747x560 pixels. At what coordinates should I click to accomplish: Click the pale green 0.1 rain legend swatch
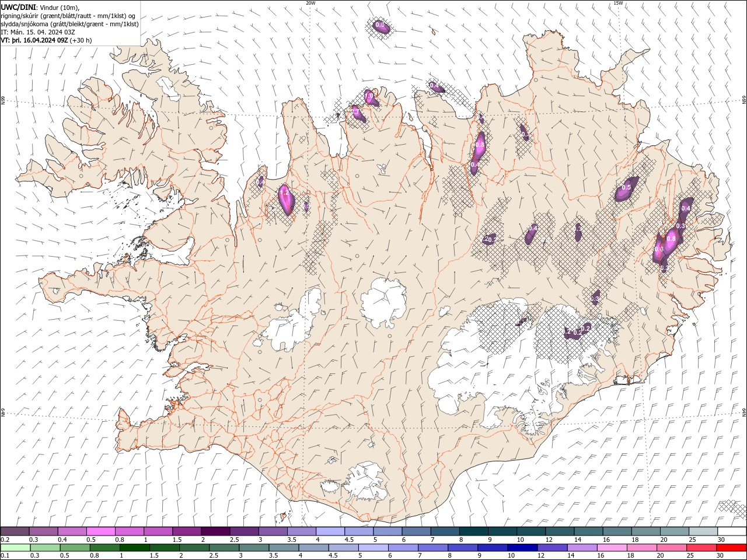[15, 548]
